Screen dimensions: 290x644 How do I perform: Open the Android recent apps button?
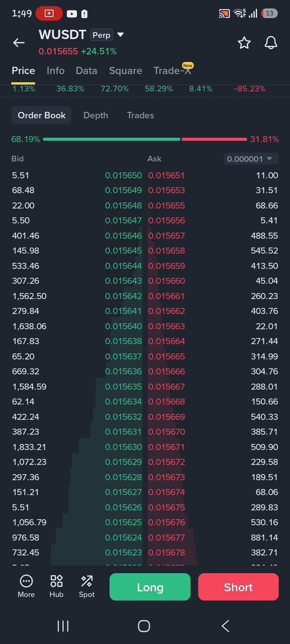tap(63, 626)
